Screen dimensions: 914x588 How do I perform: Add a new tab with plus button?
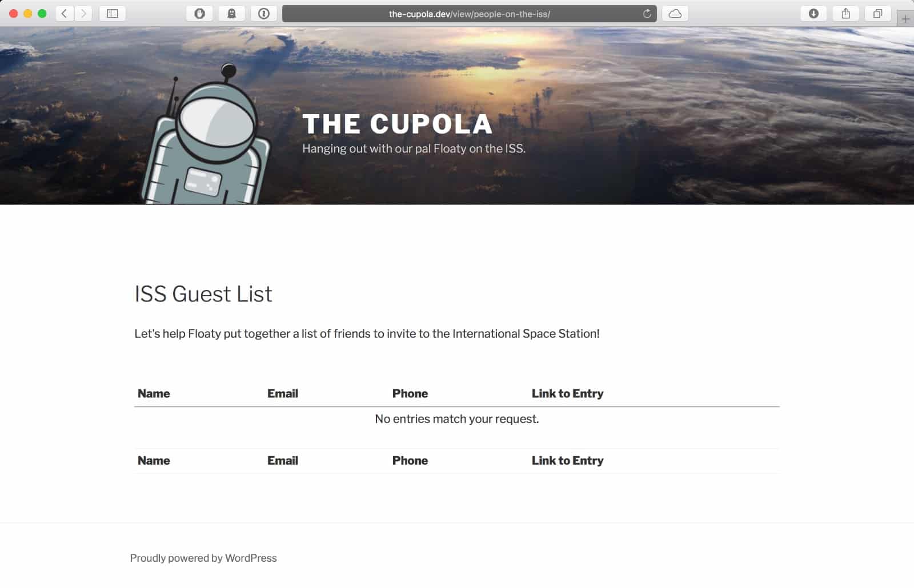905,19
